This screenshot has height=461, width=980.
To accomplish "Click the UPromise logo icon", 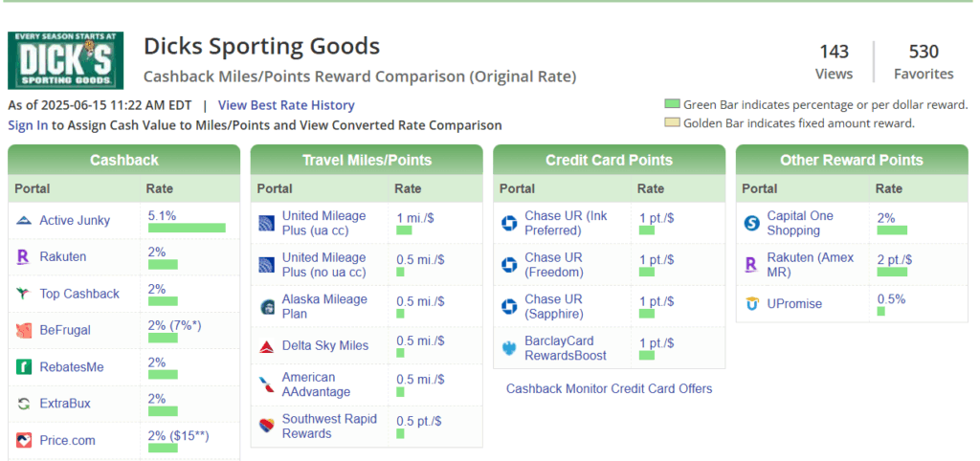I will [752, 304].
